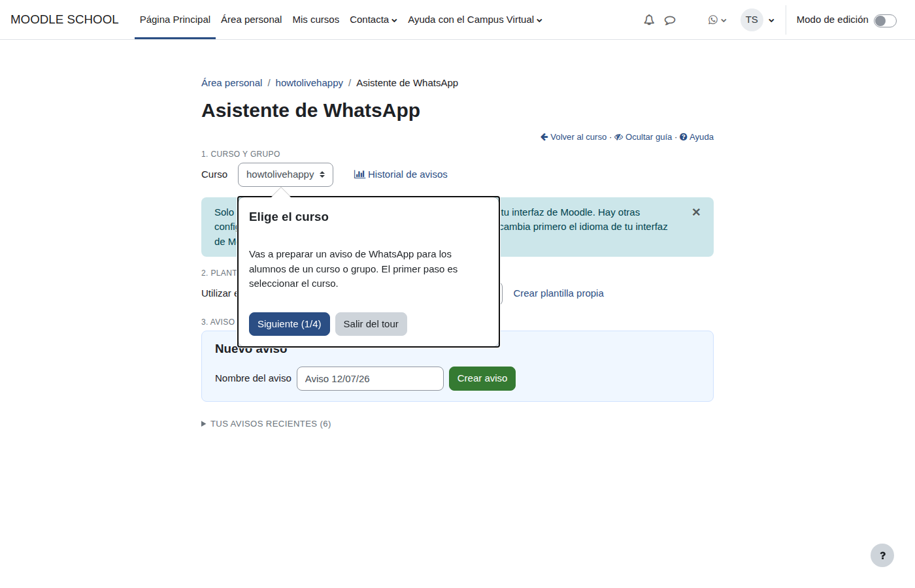The image size is (915, 588).
Task: Click Salir del tour button
Action: (371, 324)
